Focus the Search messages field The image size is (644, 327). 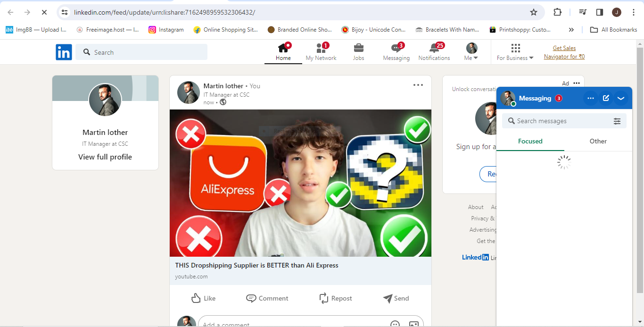(x=556, y=121)
